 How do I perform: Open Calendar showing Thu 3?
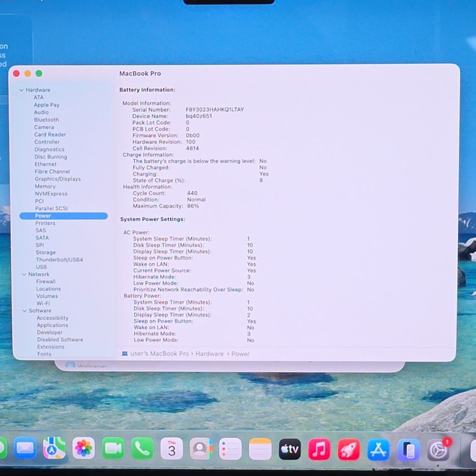tap(172, 448)
